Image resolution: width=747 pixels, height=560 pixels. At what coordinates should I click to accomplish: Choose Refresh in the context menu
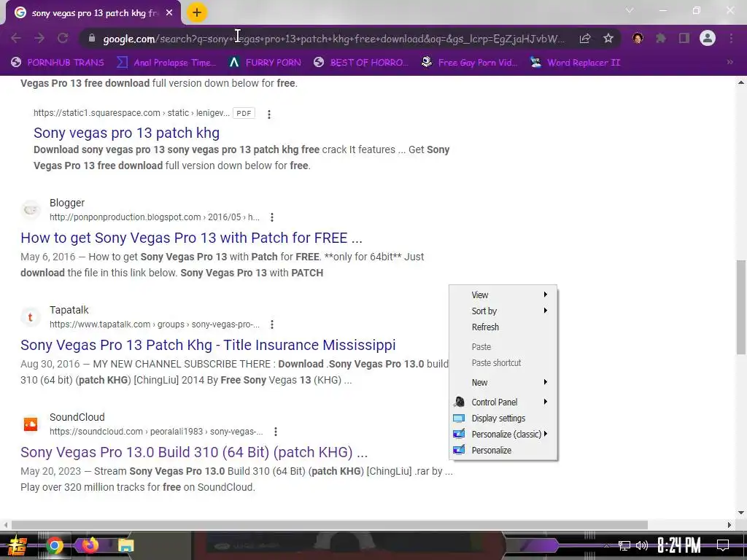[503, 327]
